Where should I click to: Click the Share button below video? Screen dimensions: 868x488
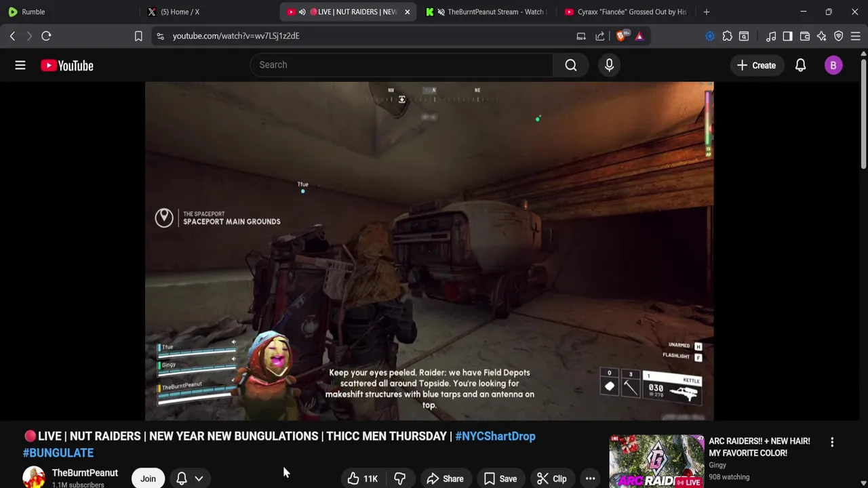(445, 479)
